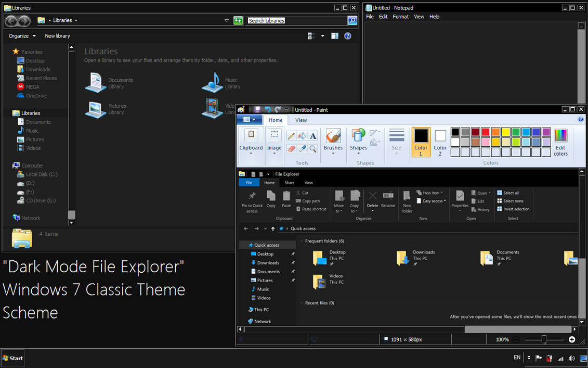588x368 pixels.
Task: Select the Color 2 button
Action: 440,142
